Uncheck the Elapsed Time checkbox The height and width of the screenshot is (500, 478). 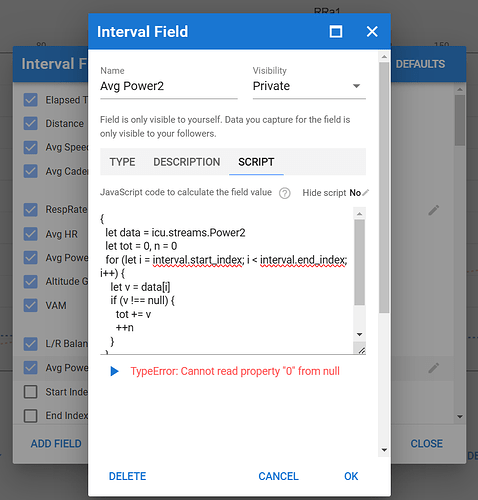tap(31, 100)
